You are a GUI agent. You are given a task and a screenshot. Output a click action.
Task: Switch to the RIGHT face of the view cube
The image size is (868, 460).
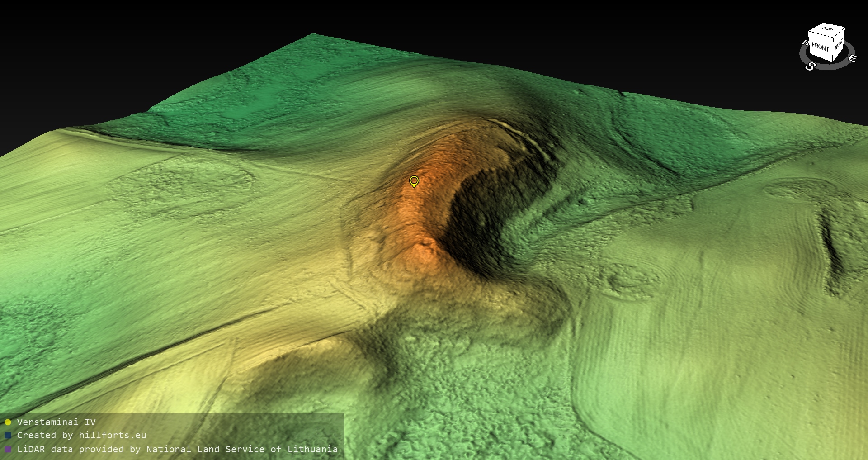tap(839, 45)
